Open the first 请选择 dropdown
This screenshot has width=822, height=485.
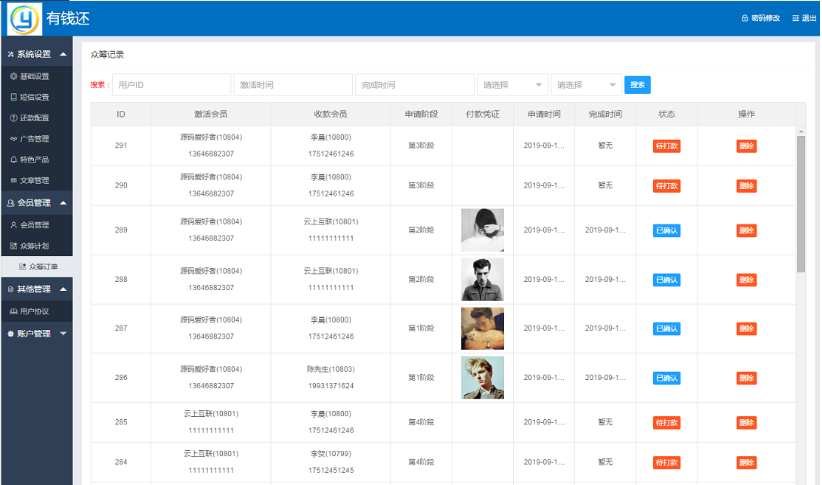[512, 85]
